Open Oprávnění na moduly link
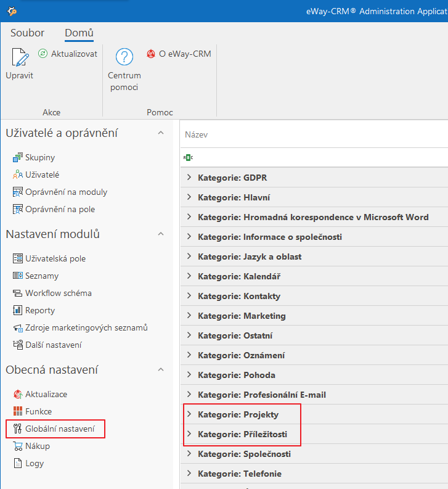This screenshot has width=448, height=489. click(66, 192)
